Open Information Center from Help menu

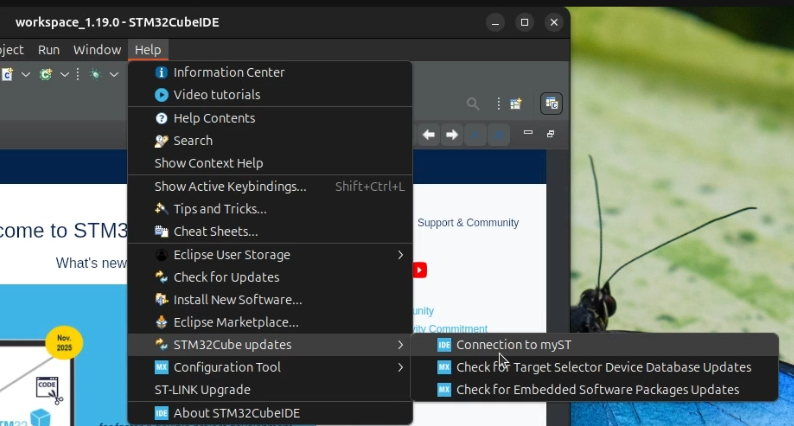click(270, 72)
